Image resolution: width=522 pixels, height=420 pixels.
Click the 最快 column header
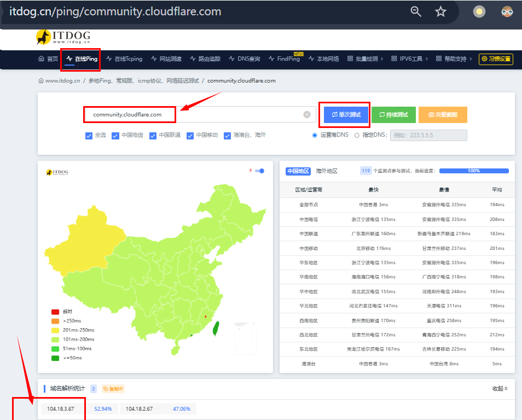pyautogui.click(x=373, y=190)
